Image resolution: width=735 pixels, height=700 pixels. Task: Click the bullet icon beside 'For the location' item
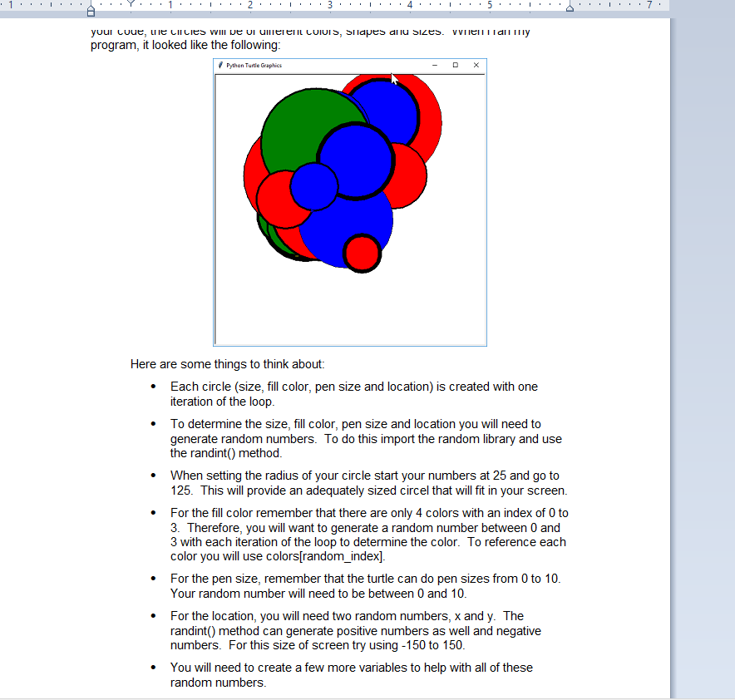pos(153,617)
